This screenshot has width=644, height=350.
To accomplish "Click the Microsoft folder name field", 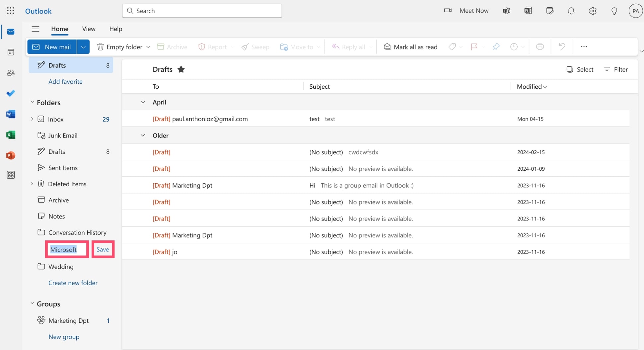I will point(67,249).
